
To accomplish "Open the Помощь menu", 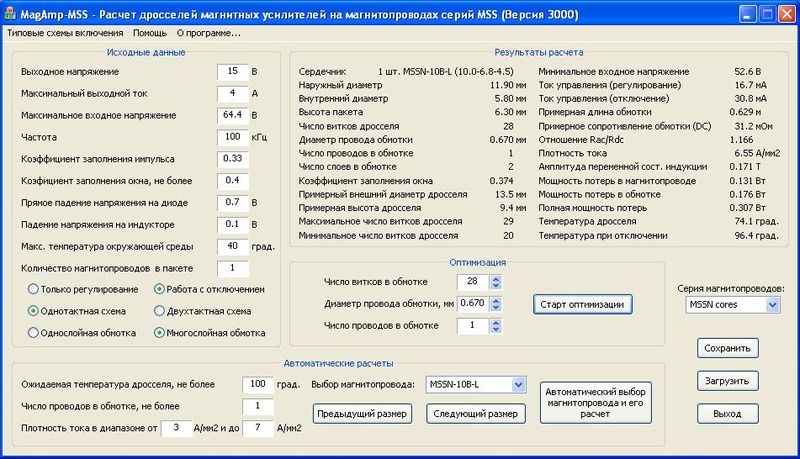I will coord(150,33).
